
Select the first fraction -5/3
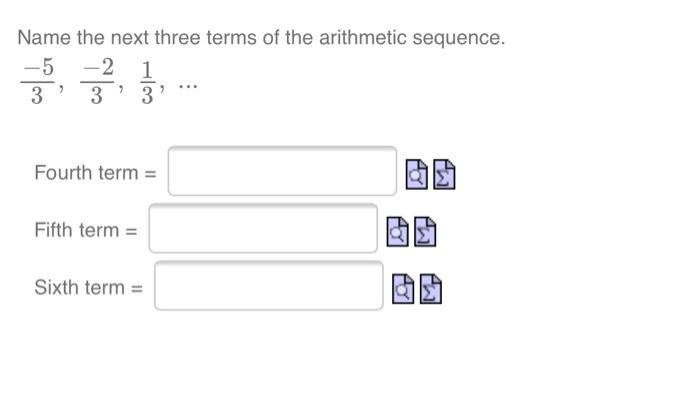(x=38, y=82)
